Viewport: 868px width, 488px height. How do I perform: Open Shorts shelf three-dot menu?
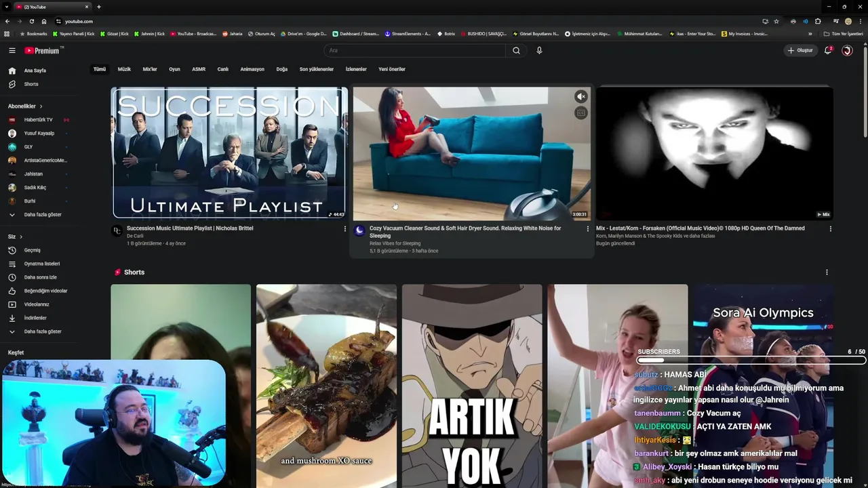coord(827,272)
